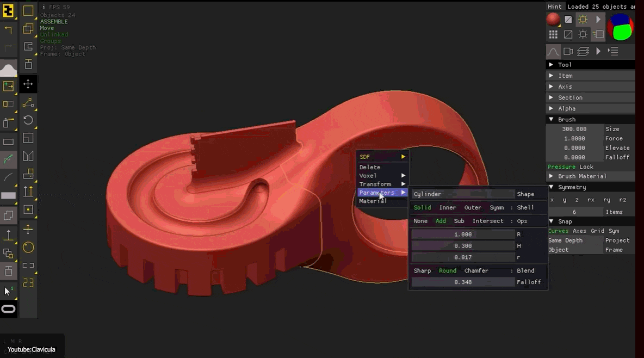This screenshot has width=644, height=358.
Task: Click the yellow highlighted sun light icon
Action: pos(583,20)
